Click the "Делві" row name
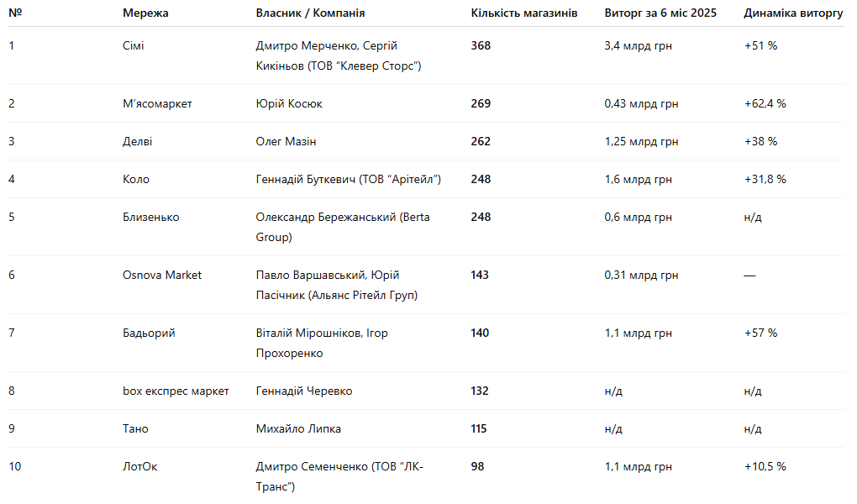 [x=138, y=141]
